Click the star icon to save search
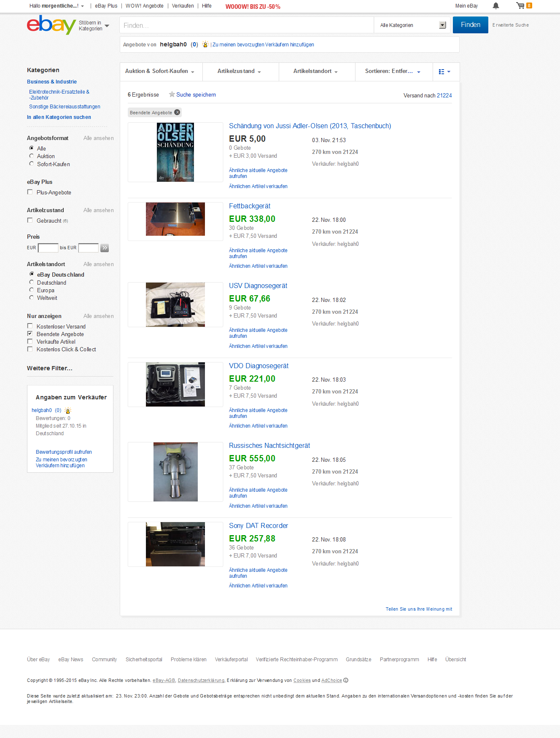Screen dimensions: 560x738 [x=172, y=94]
